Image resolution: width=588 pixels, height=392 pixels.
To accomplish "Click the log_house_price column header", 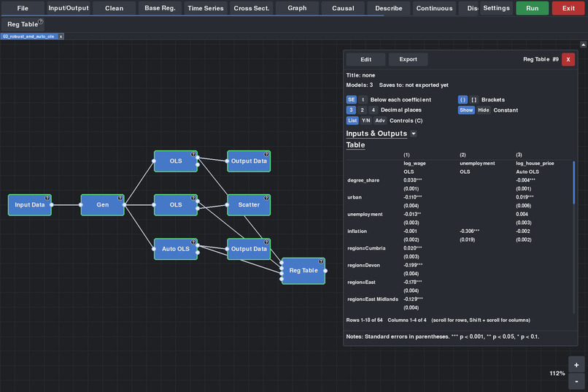I will click(535, 164).
